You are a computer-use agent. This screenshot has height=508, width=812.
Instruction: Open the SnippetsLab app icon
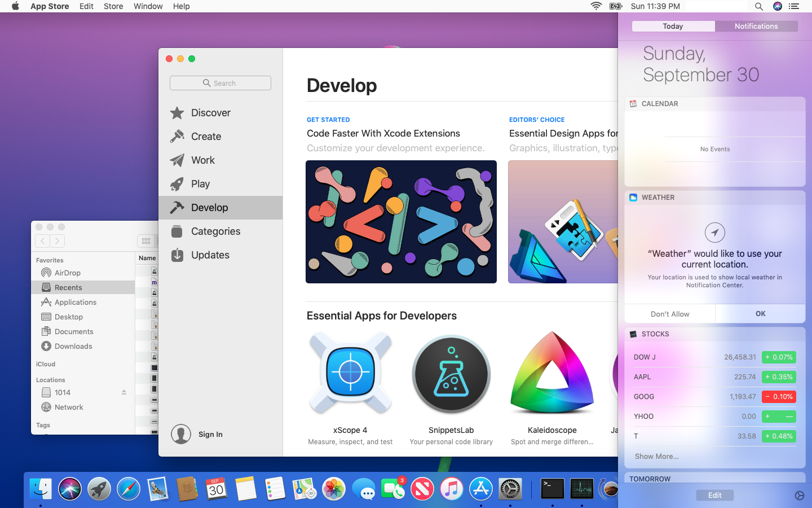click(x=451, y=373)
